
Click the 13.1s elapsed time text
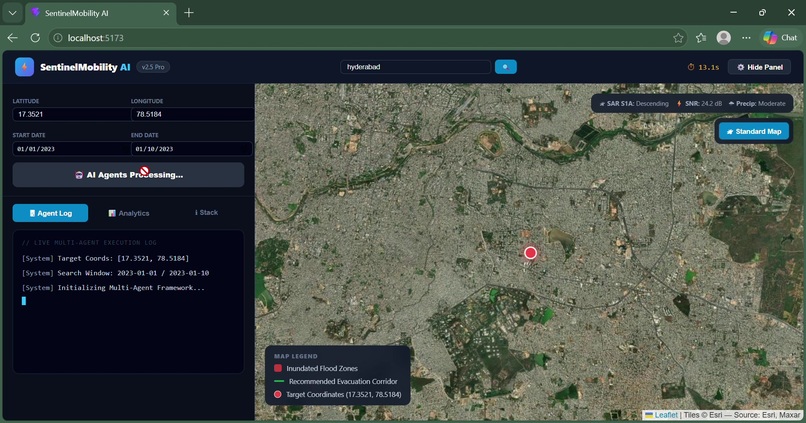coord(709,67)
